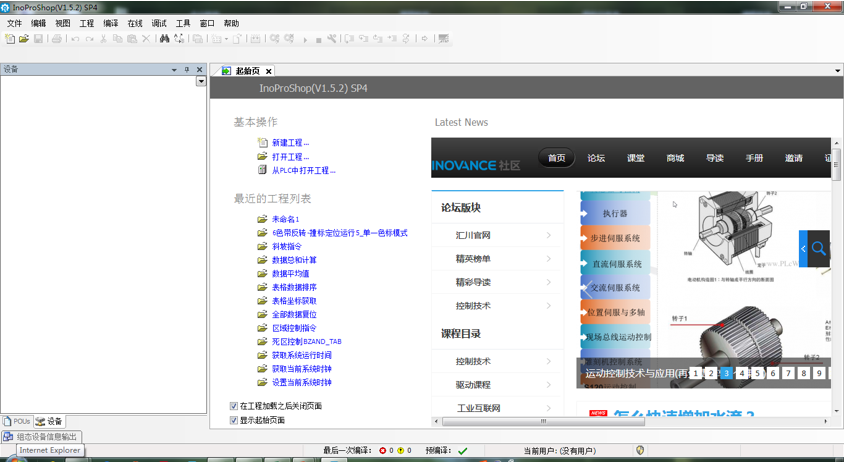Open the 工具 menu
Screen dimensions: 844x465
pos(183,23)
